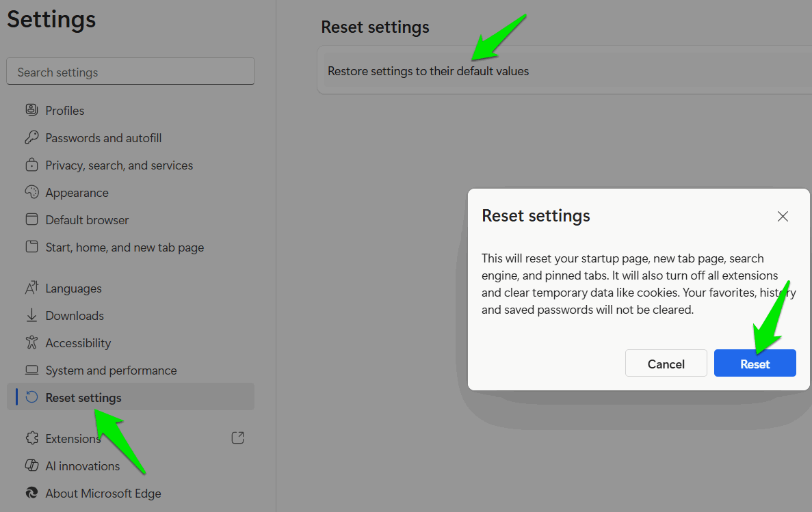Image resolution: width=812 pixels, height=512 pixels.
Task: Confirm with the blue Reset button
Action: pyautogui.click(x=755, y=364)
